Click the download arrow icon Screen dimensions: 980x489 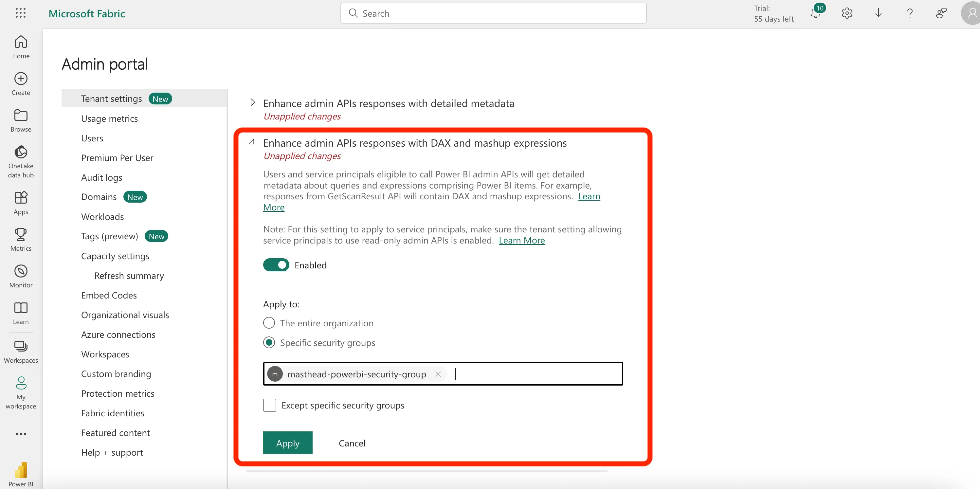pyautogui.click(x=878, y=14)
